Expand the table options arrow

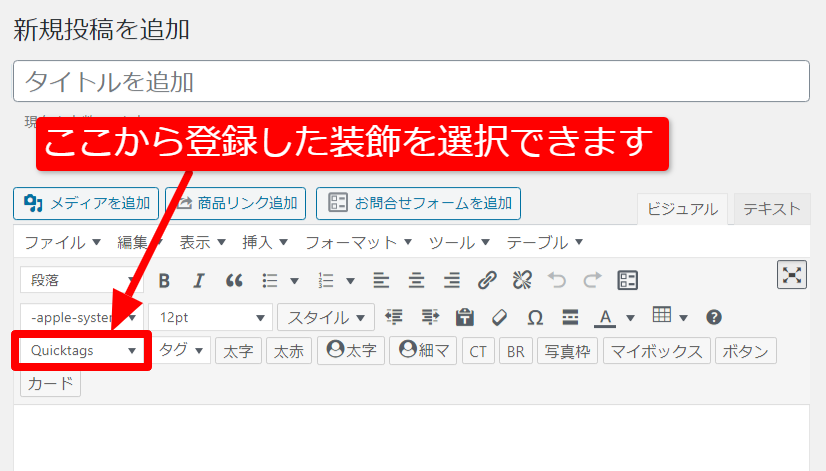point(683,318)
